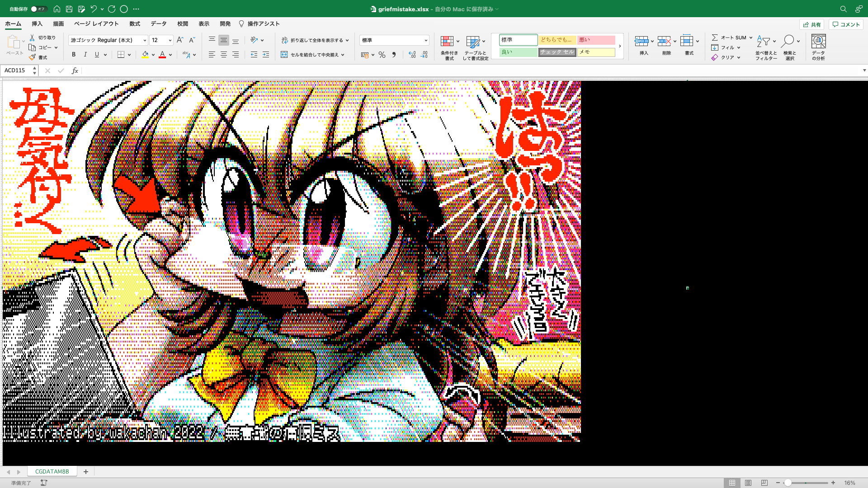Viewport: 868px width, 488px height.
Task: Apply the red font color swatch
Action: click(x=162, y=55)
